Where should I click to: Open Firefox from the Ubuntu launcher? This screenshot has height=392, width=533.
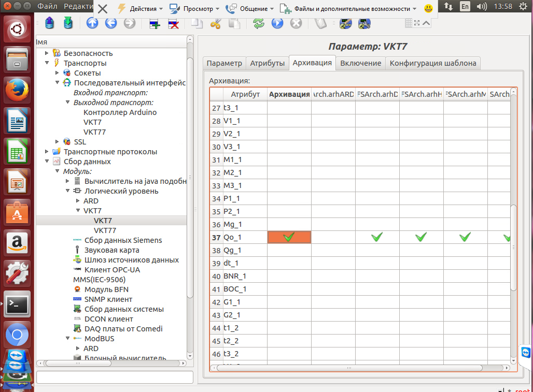(18, 91)
